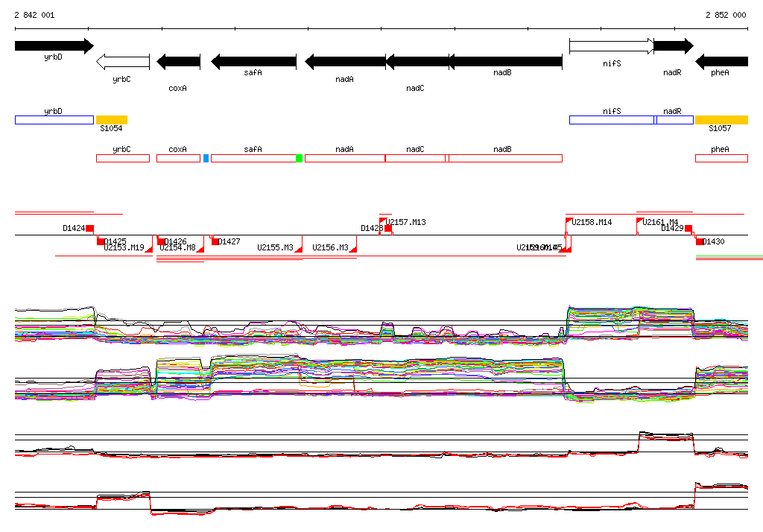Click the black yrbD gene arrow

point(54,46)
